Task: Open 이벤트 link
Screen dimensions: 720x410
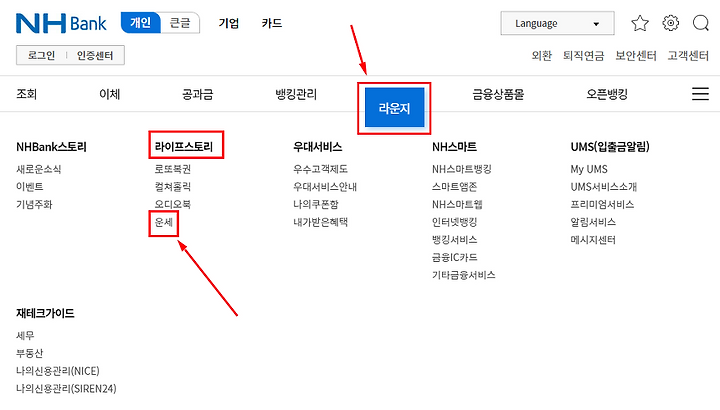Action: click(30, 186)
